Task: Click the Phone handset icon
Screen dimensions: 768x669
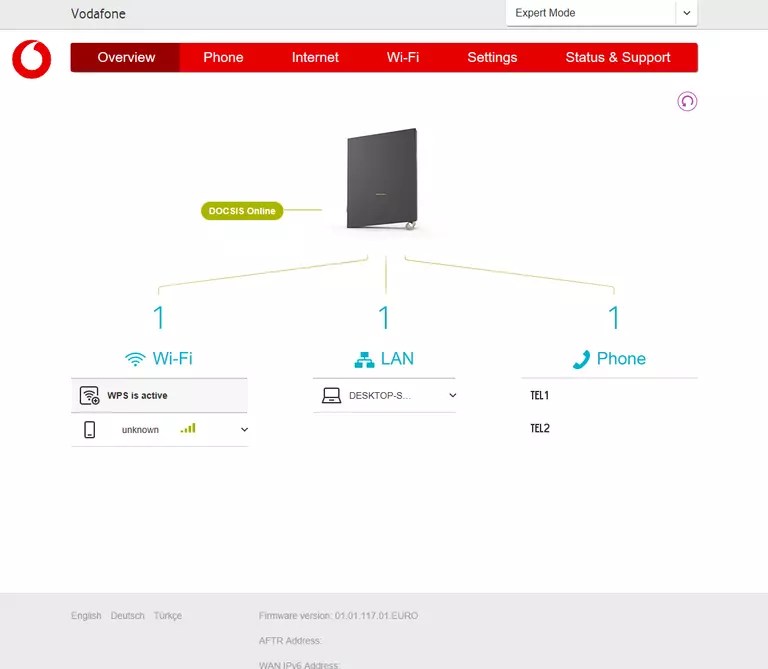Action: 581,359
